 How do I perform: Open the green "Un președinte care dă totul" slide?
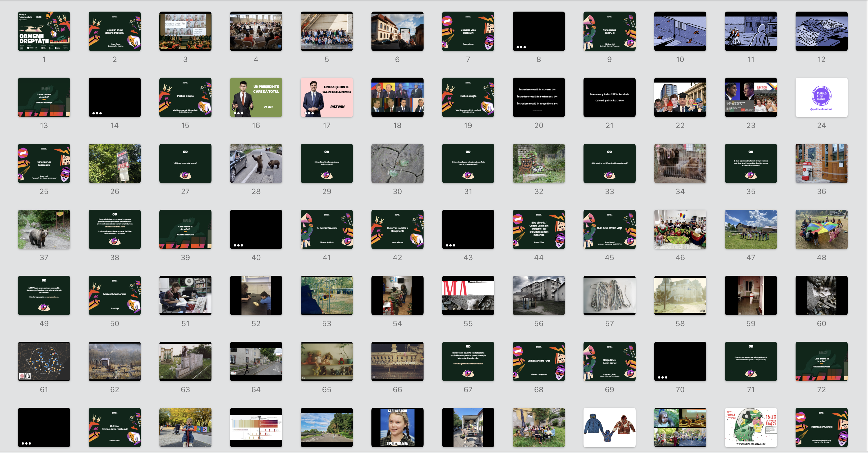click(256, 97)
